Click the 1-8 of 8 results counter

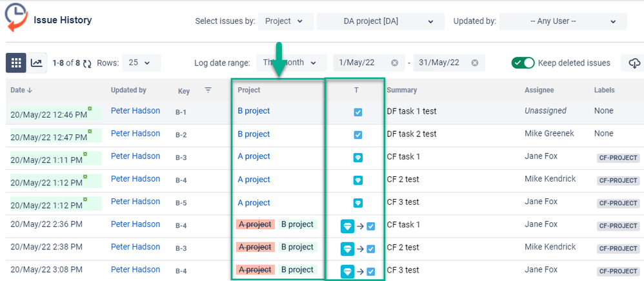66,63
